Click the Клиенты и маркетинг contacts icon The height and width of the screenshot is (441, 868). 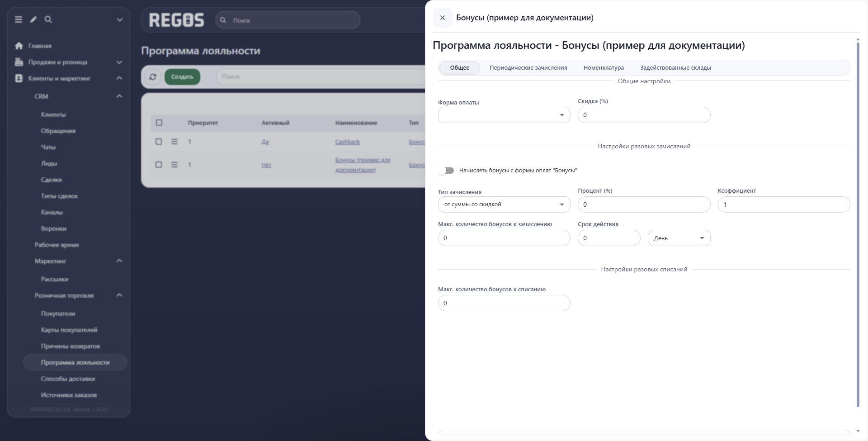19,78
